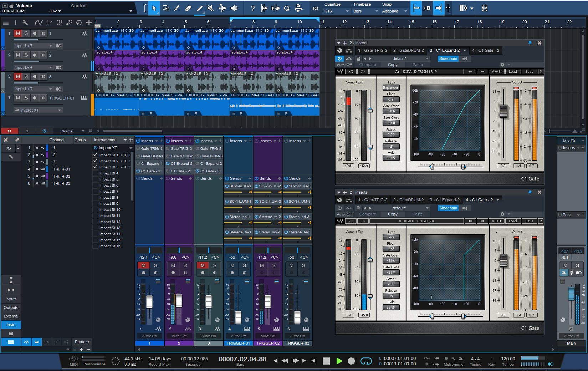Select the Mute tool
This screenshot has width=588, height=371.
tap(211, 8)
